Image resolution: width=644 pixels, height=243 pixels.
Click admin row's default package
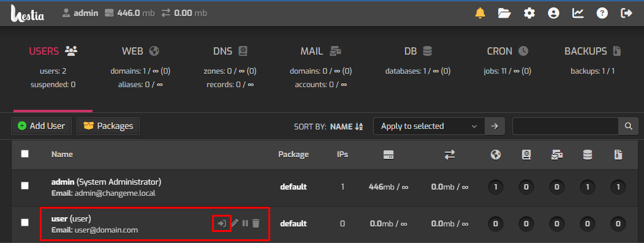(294, 187)
